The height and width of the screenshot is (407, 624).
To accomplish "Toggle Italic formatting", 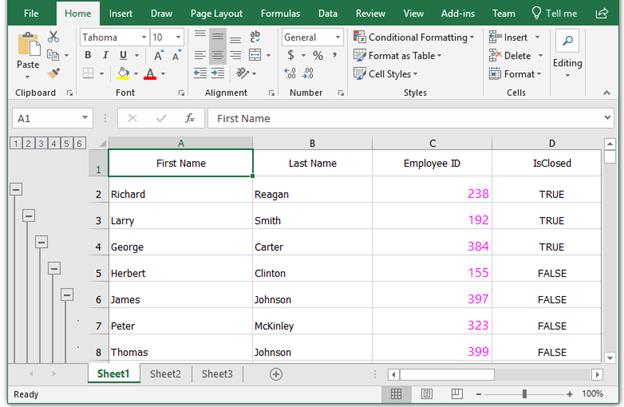I will (105, 55).
